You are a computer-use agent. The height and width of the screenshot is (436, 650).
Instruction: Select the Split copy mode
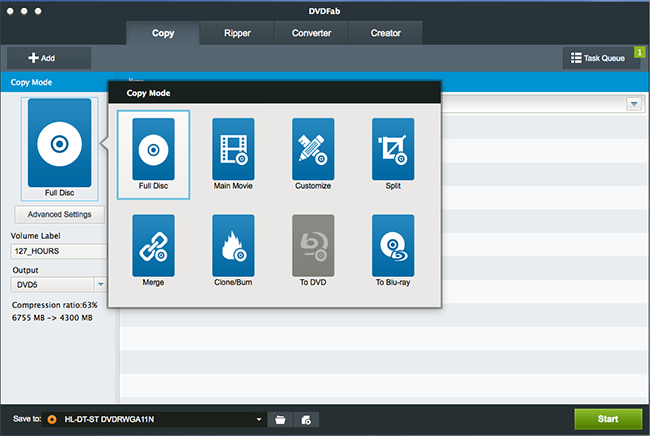click(x=393, y=154)
